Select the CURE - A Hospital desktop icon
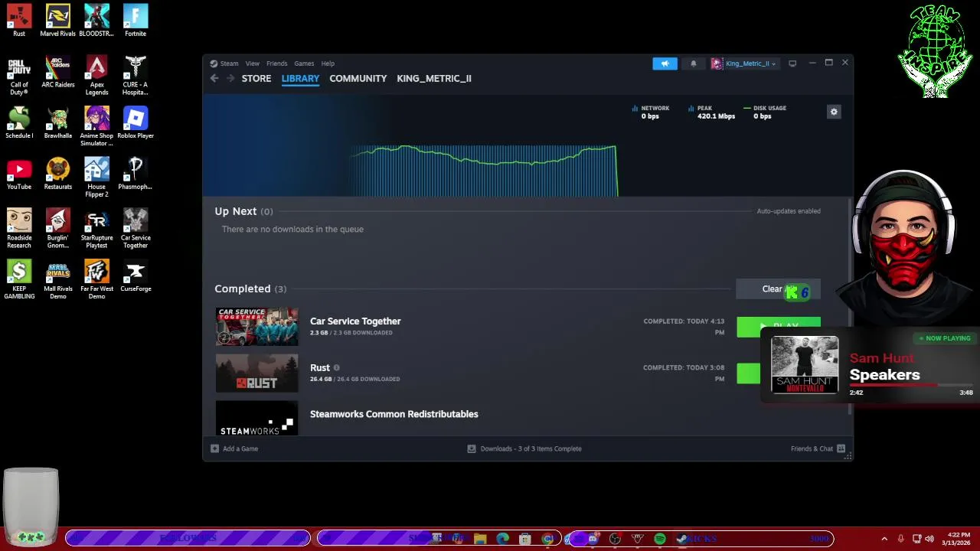This screenshot has width=980, height=551. [x=136, y=76]
